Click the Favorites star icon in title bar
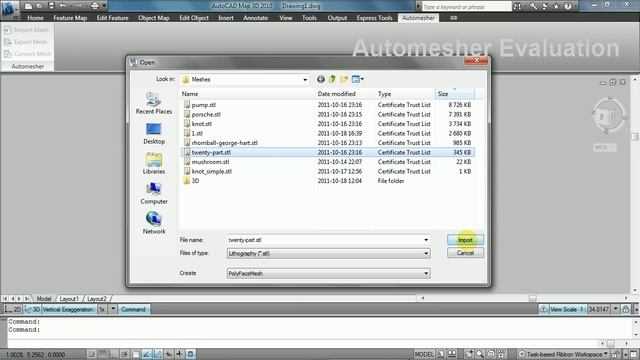Viewport: 640px width, 360px height. 556,6
